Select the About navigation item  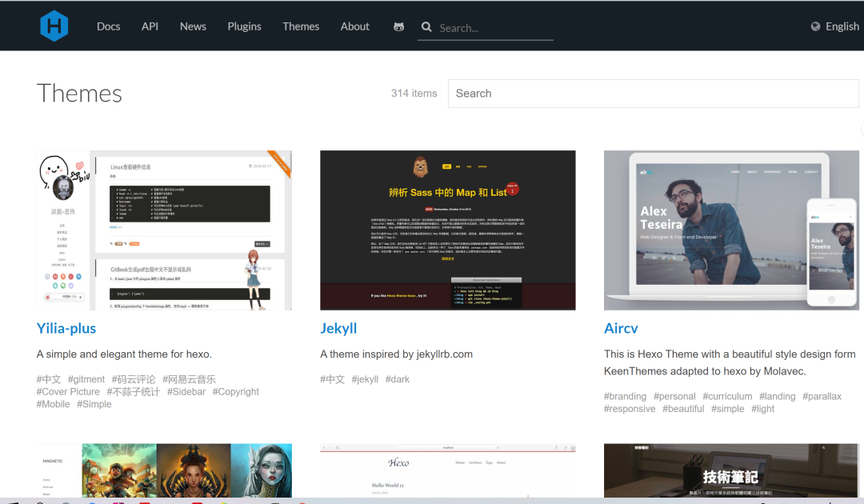(355, 26)
